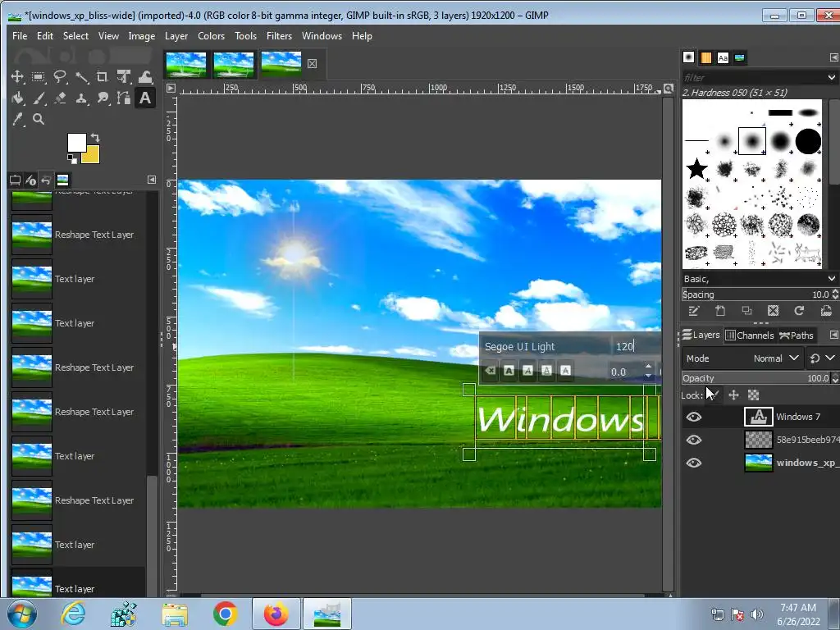The width and height of the screenshot is (840, 630).
Task: Reset colors to default black and white
Action: point(72,158)
